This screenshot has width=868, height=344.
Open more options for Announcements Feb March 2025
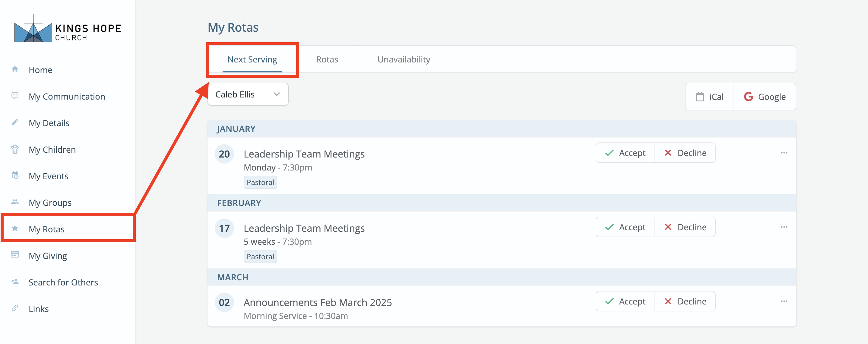pyautogui.click(x=784, y=301)
